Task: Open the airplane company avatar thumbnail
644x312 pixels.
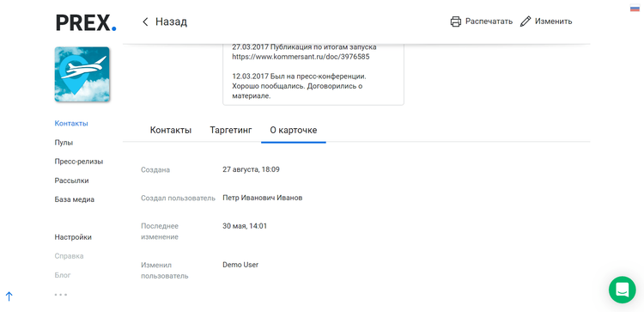Action: [x=82, y=75]
